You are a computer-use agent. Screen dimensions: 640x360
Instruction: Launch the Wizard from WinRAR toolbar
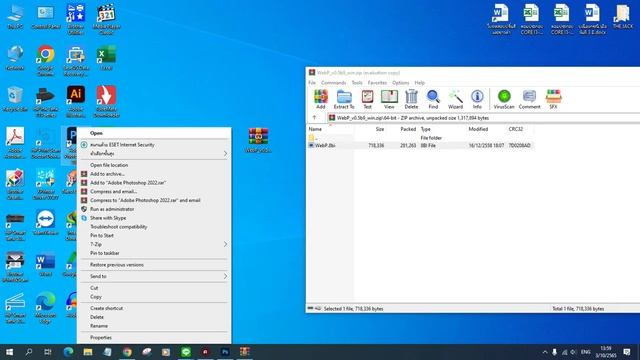[455, 99]
